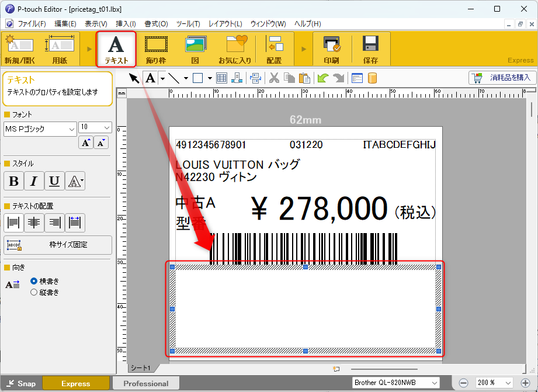Click 枠サイズ固定 button
Viewport: 538px width, 392px height.
[x=58, y=245]
